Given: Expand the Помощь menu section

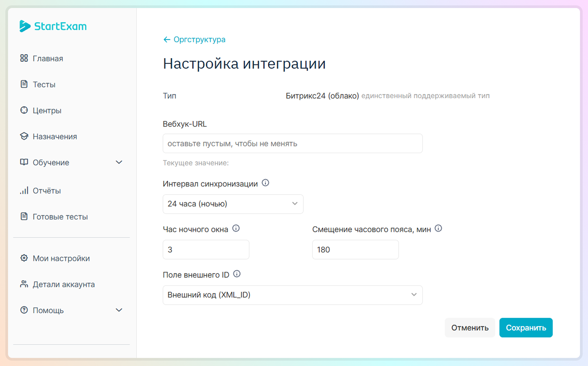Looking at the screenshot, I should click(119, 310).
